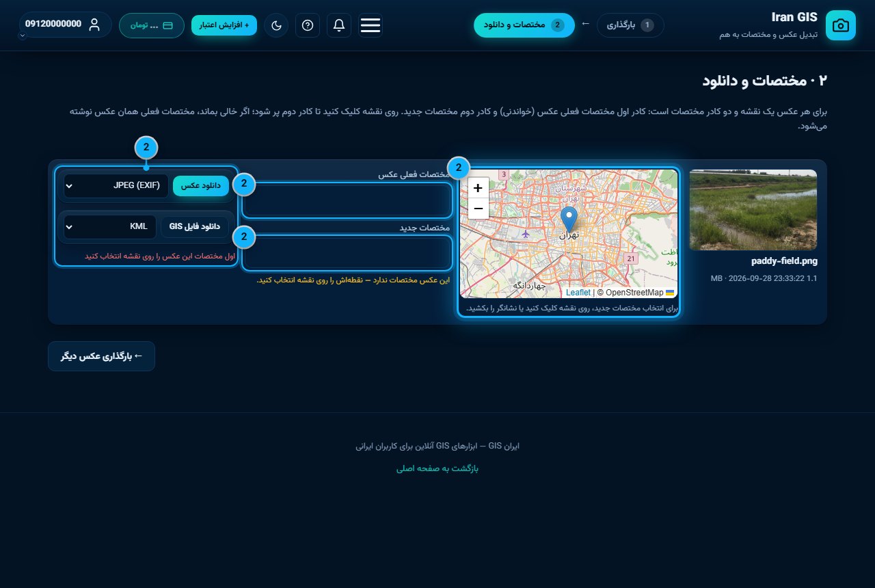
Task: Click the airport plane symbol on the map
Action: pos(525,234)
